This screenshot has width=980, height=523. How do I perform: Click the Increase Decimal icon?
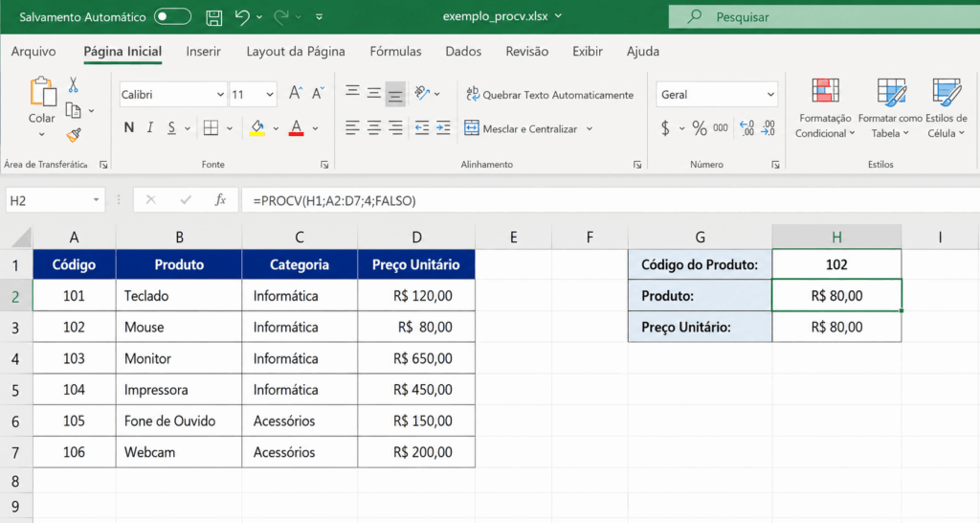point(746,128)
